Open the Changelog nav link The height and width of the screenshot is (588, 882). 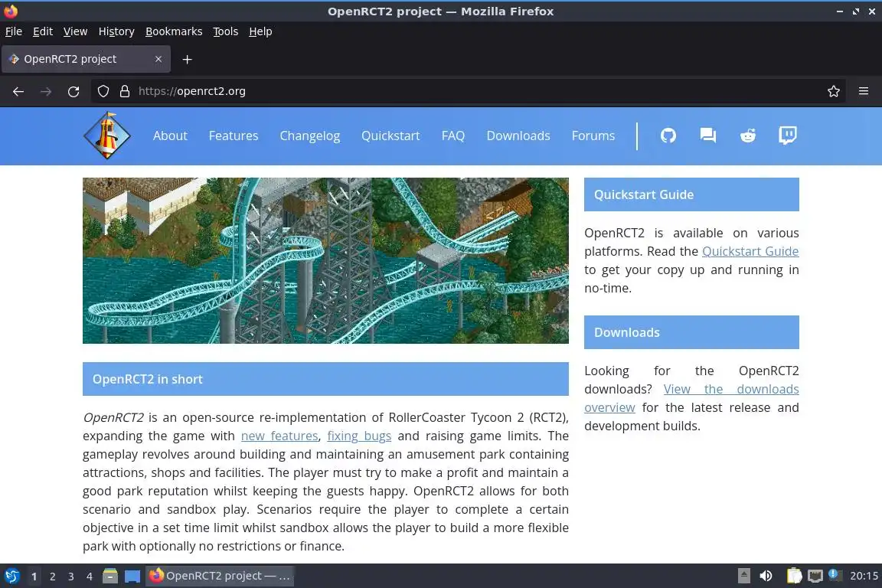pyautogui.click(x=310, y=136)
